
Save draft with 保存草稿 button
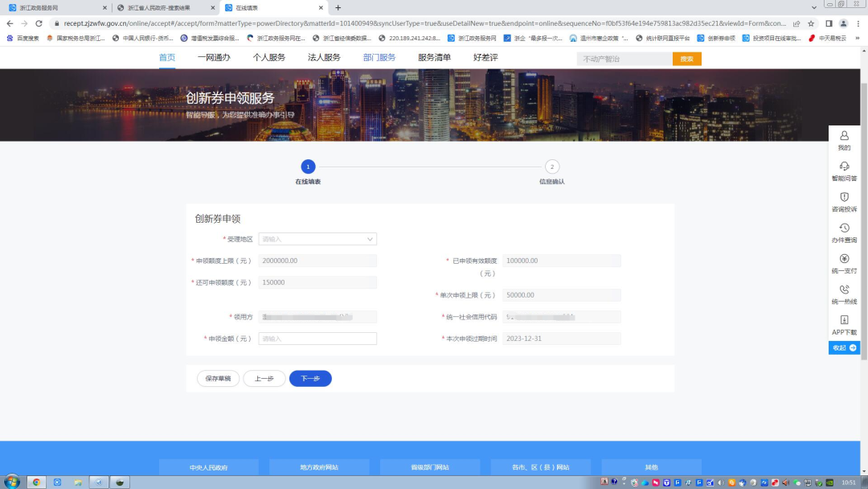[x=218, y=378]
